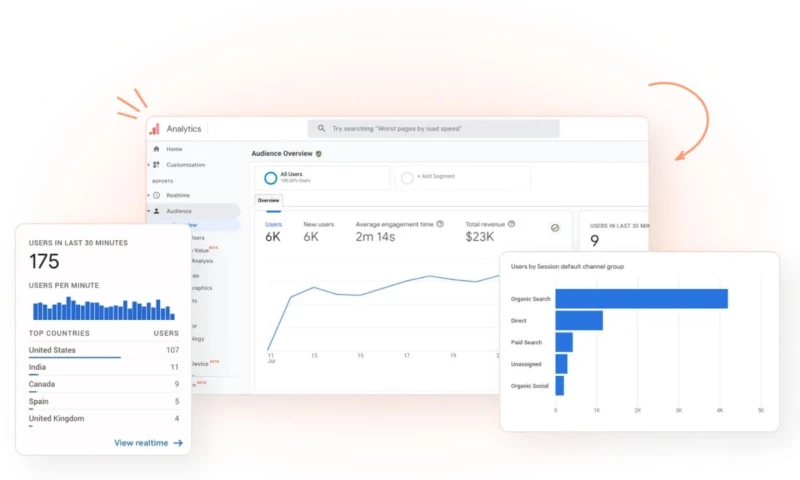Click the Analytics logo icon

tap(154, 129)
